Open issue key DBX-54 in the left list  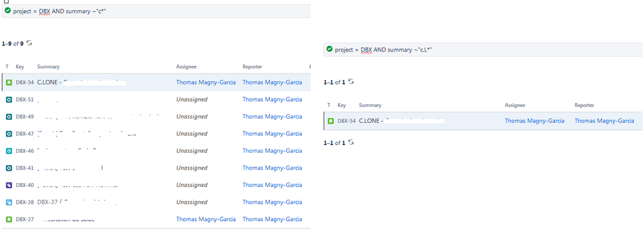click(x=24, y=82)
